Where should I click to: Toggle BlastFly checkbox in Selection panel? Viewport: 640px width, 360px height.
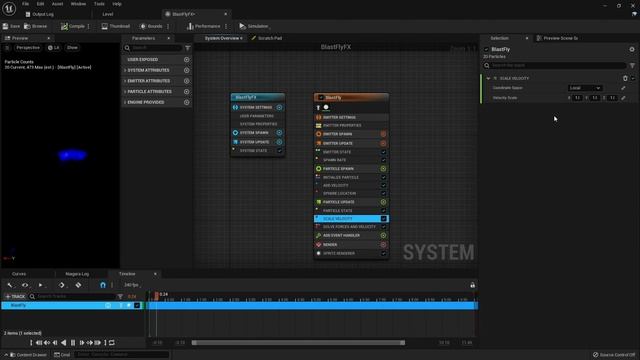tap(486, 49)
